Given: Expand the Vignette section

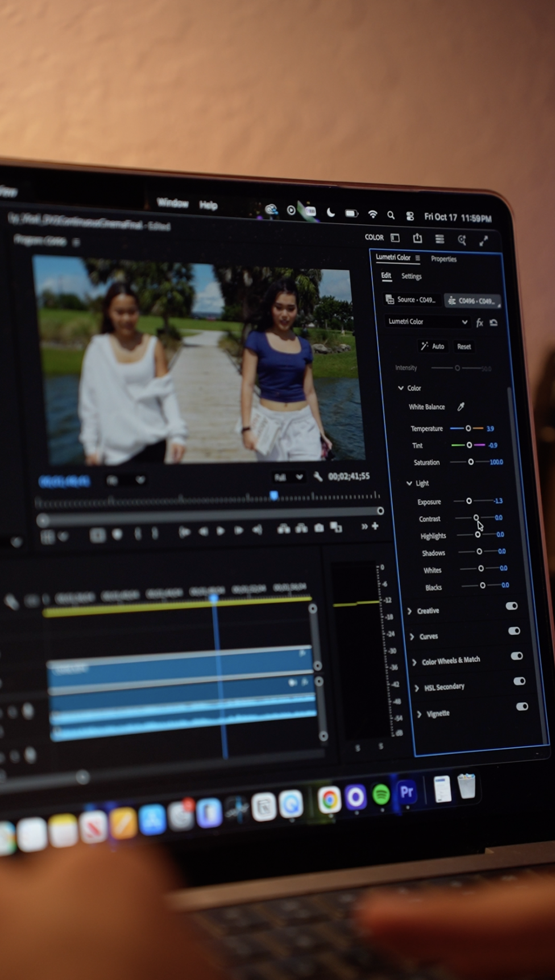Looking at the screenshot, I should pyautogui.click(x=420, y=714).
